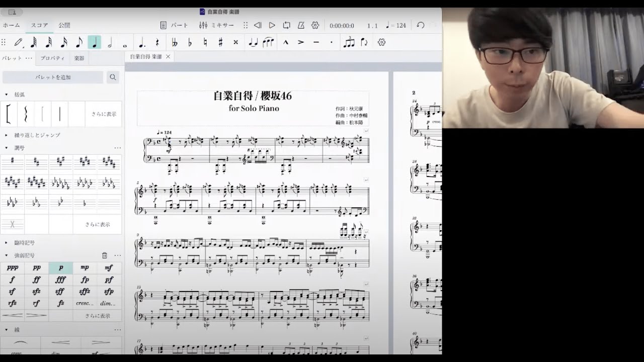This screenshot has width=644, height=362.
Task: Select the 32nd note duration
Action: (49, 42)
